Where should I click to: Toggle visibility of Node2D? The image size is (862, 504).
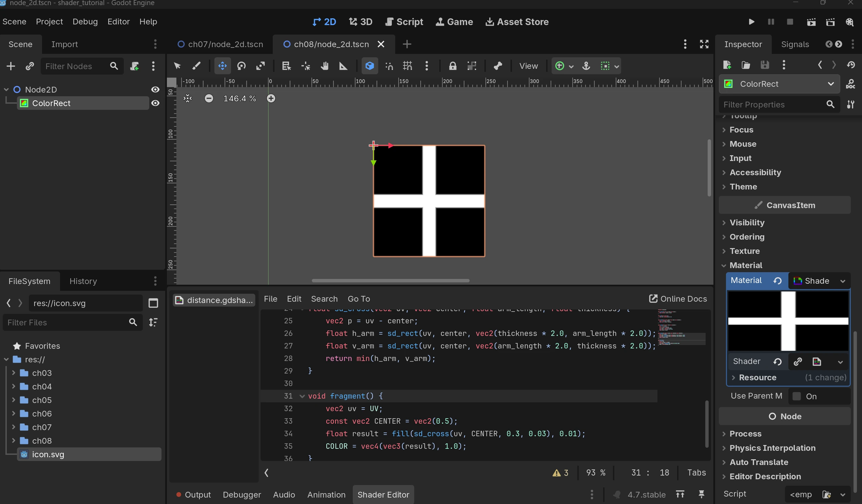coord(155,89)
